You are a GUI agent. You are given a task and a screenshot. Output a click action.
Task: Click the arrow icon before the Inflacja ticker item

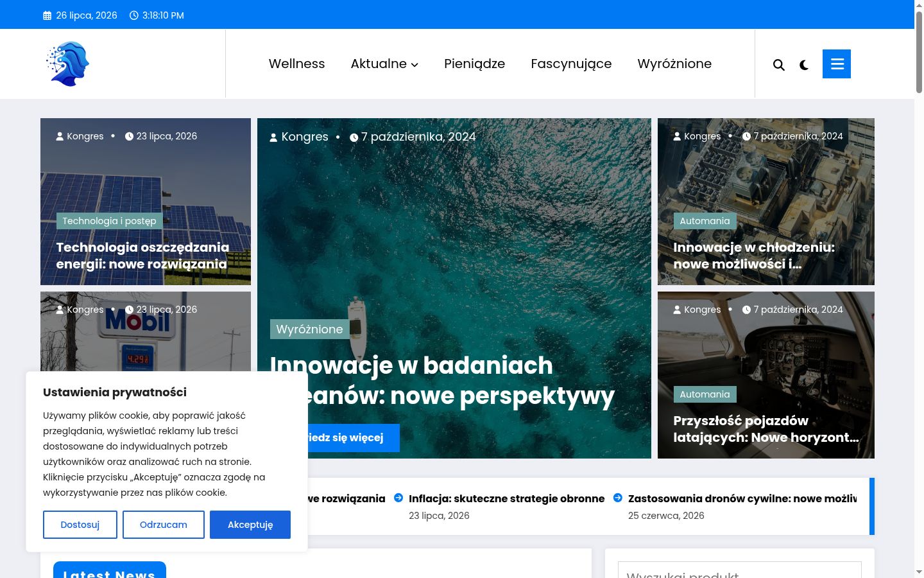(398, 498)
